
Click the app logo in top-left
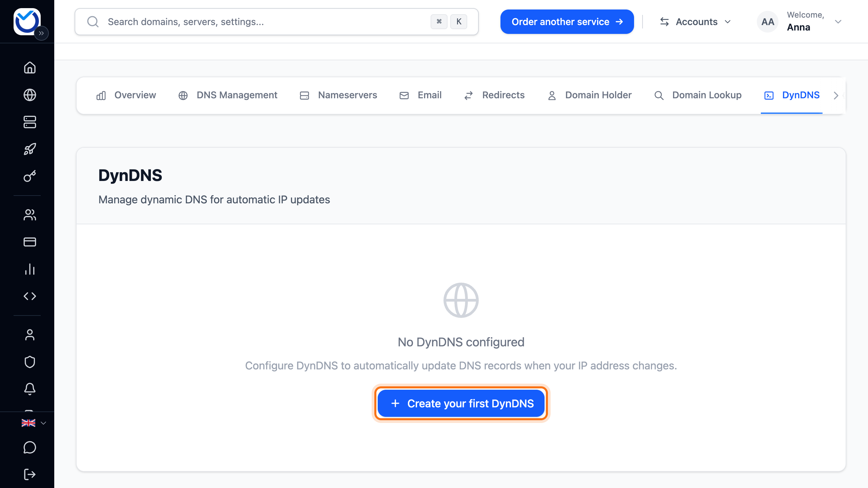pyautogui.click(x=27, y=21)
